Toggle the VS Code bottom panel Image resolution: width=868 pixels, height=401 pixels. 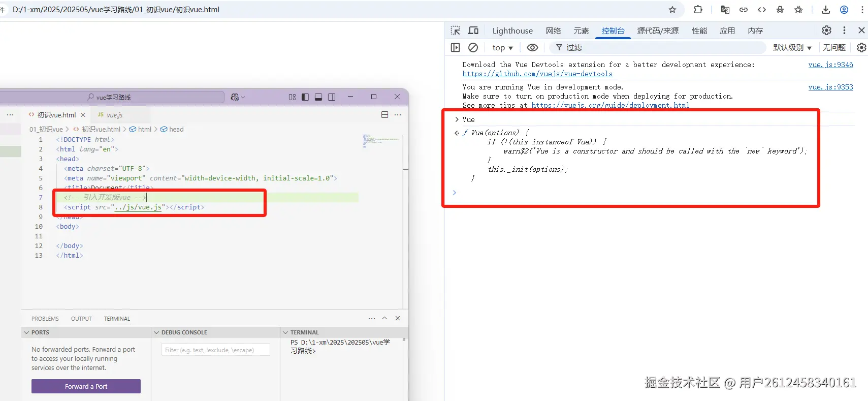318,97
